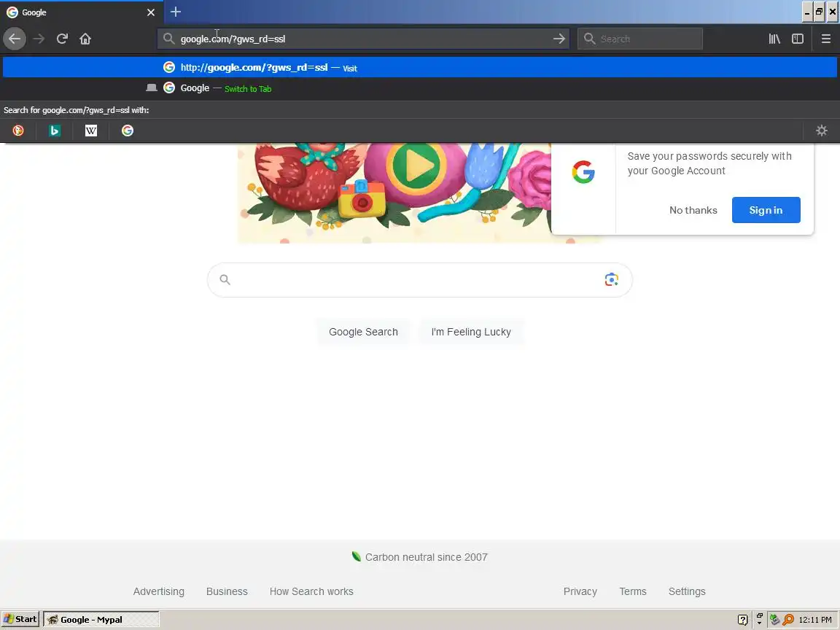Open the home page icon

tap(85, 39)
